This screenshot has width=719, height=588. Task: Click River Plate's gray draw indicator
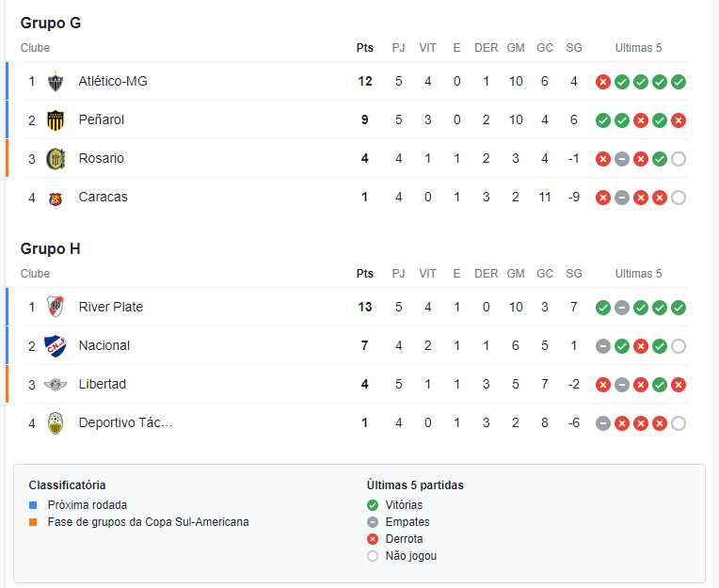tap(622, 308)
